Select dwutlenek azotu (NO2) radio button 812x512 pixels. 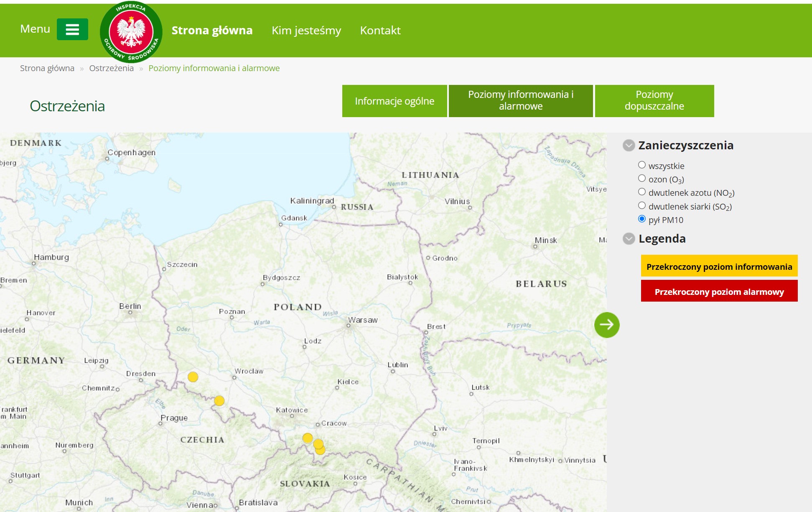[642, 192]
